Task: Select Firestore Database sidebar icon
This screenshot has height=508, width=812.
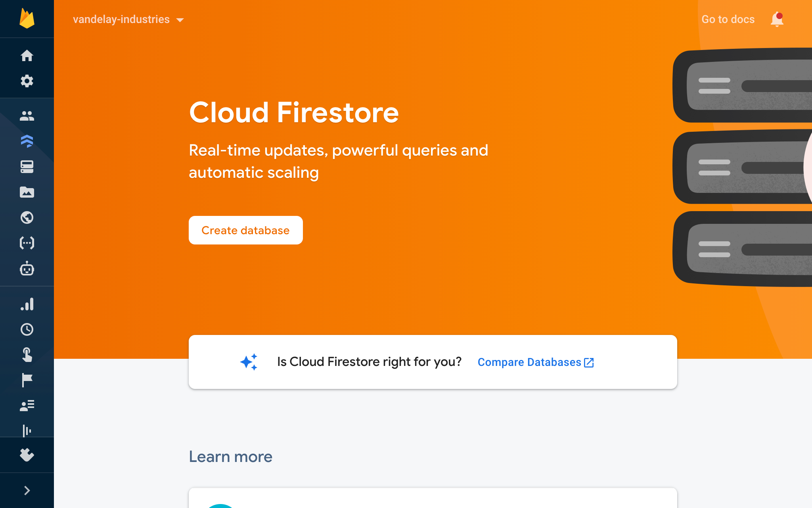Action: pos(27,141)
